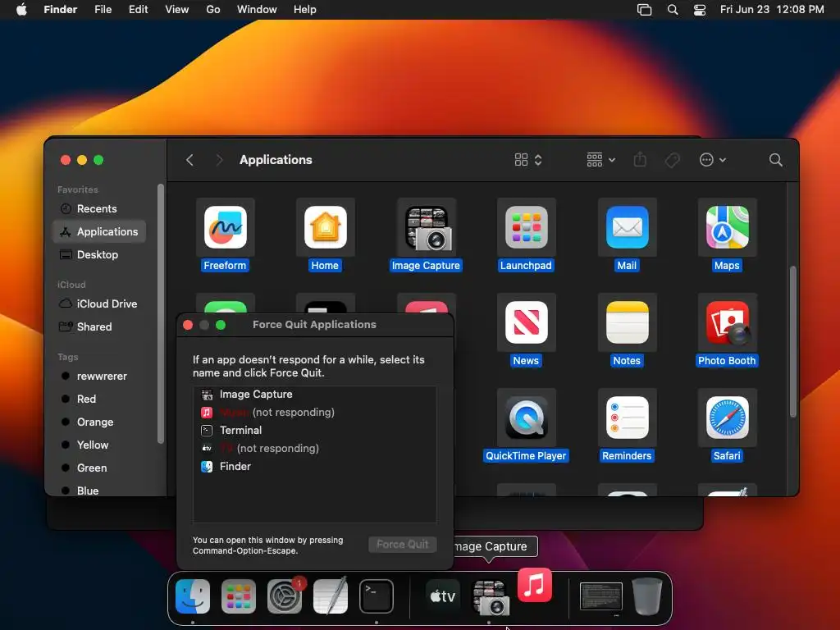Select Desktop in the sidebar
Image resolution: width=840 pixels, height=630 pixels.
tap(99, 254)
